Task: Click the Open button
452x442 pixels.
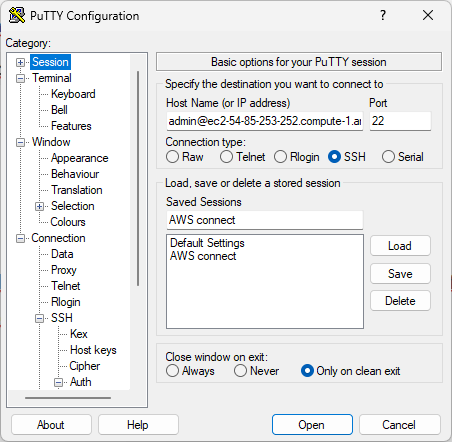Action: [312, 425]
